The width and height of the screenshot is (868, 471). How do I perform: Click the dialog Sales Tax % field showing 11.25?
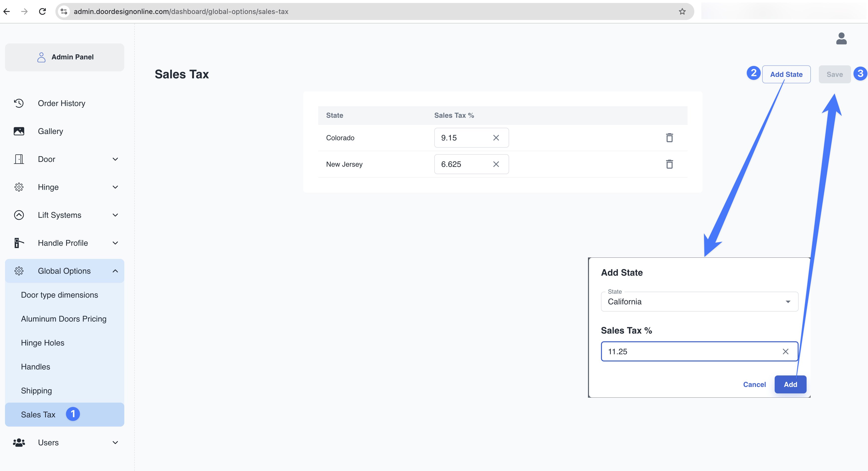click(700, 352)
